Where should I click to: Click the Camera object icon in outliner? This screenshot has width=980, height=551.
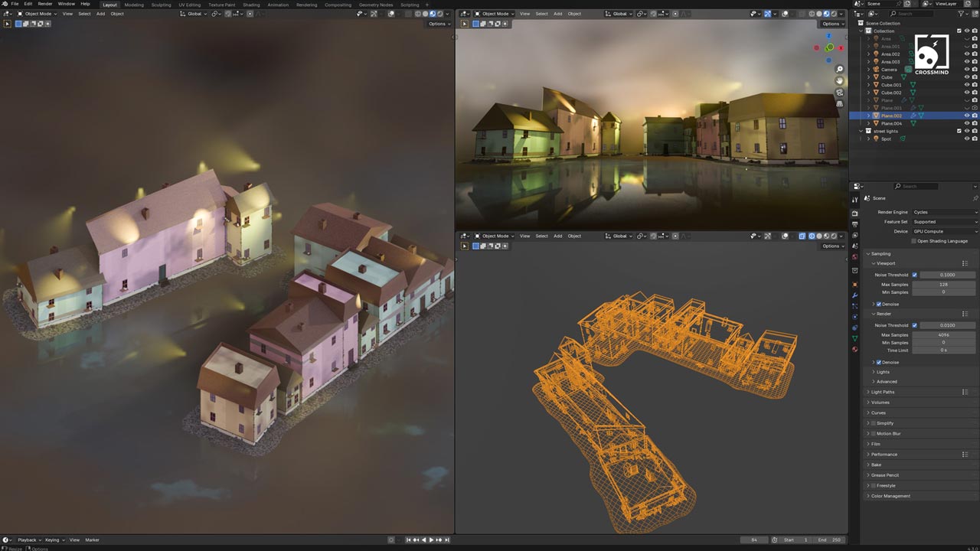pos(876,70)
